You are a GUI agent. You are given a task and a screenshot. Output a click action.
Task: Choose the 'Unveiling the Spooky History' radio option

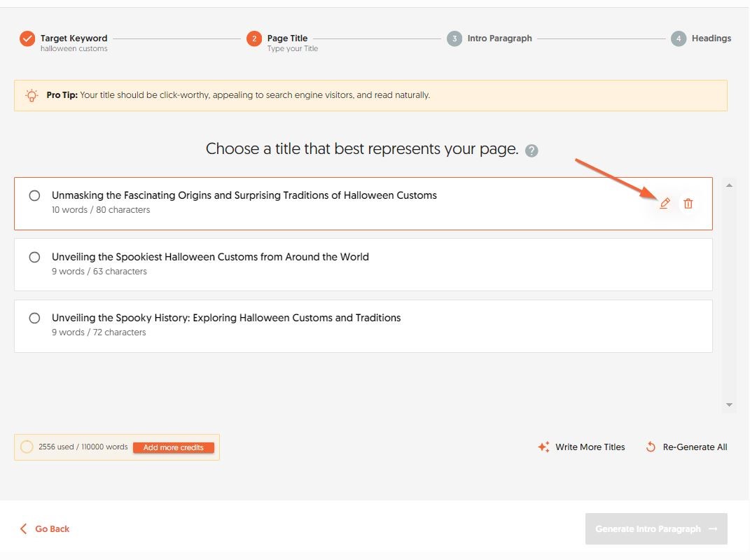[x=34, y=318]
